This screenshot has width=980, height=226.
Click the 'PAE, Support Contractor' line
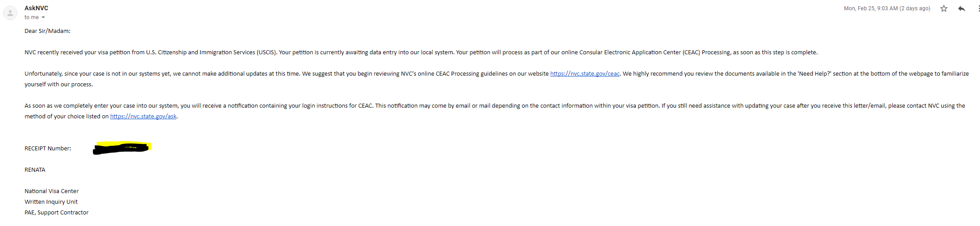coord(57,213)
